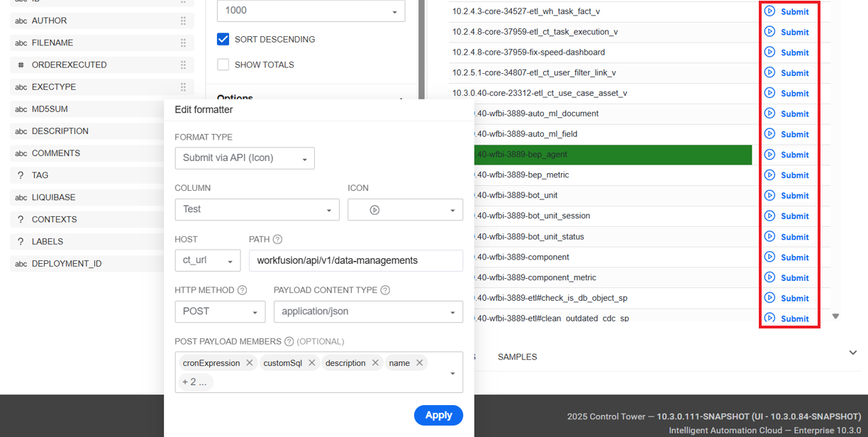Click Submit play icon for etl_wh_task_fact_v row

(x=769, y=11)
